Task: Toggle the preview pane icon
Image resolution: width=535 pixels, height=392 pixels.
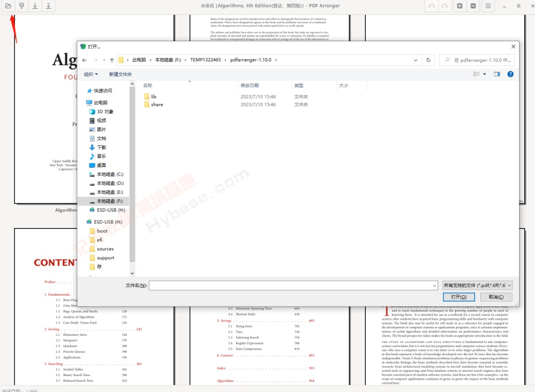Action: 497,75
